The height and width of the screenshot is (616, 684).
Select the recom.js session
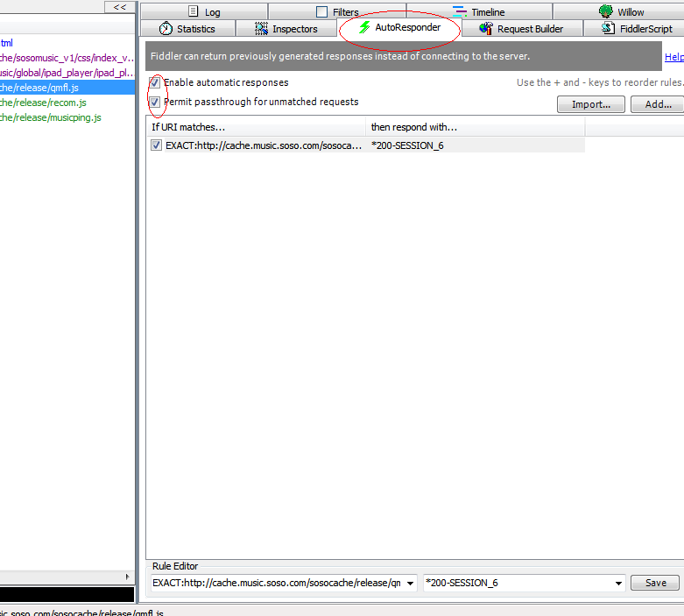(67, 103)
